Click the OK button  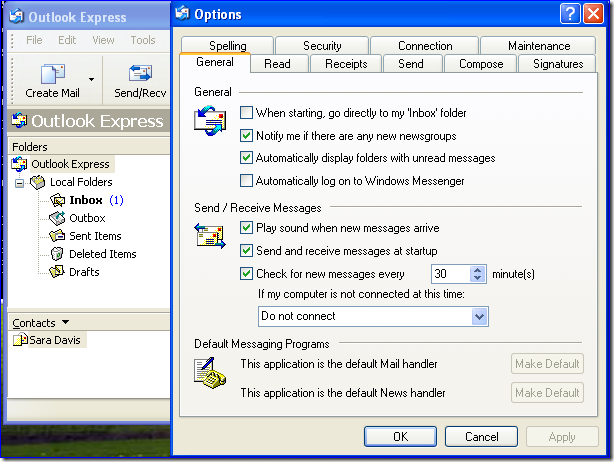(x=400, y=436)
